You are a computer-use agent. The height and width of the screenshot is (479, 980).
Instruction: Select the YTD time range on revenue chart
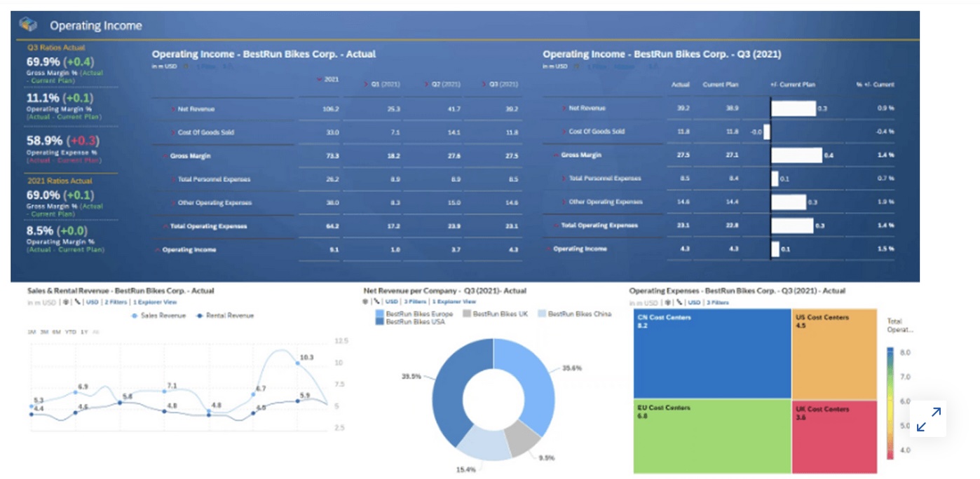70,331
